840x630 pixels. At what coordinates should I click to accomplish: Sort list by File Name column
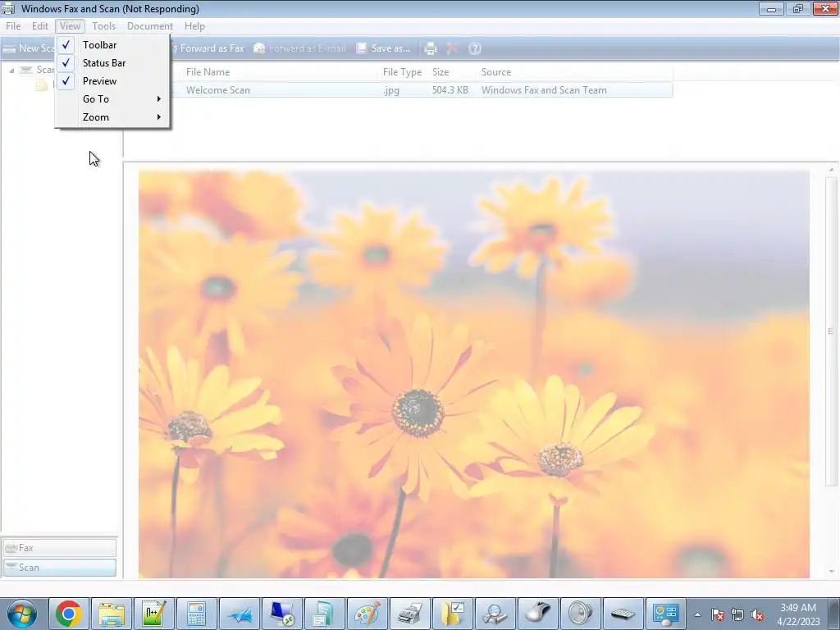click(x=208, y=72)
